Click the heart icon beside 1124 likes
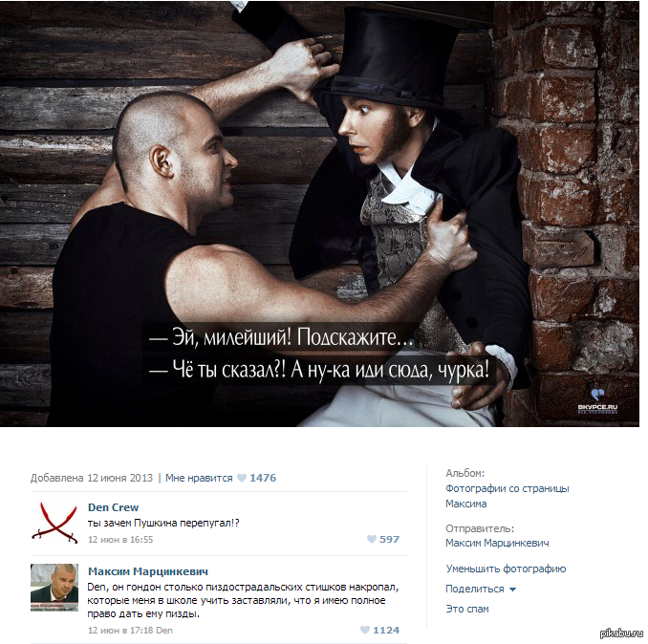Viewport: 648px width, 644px height. click(365, 630)
